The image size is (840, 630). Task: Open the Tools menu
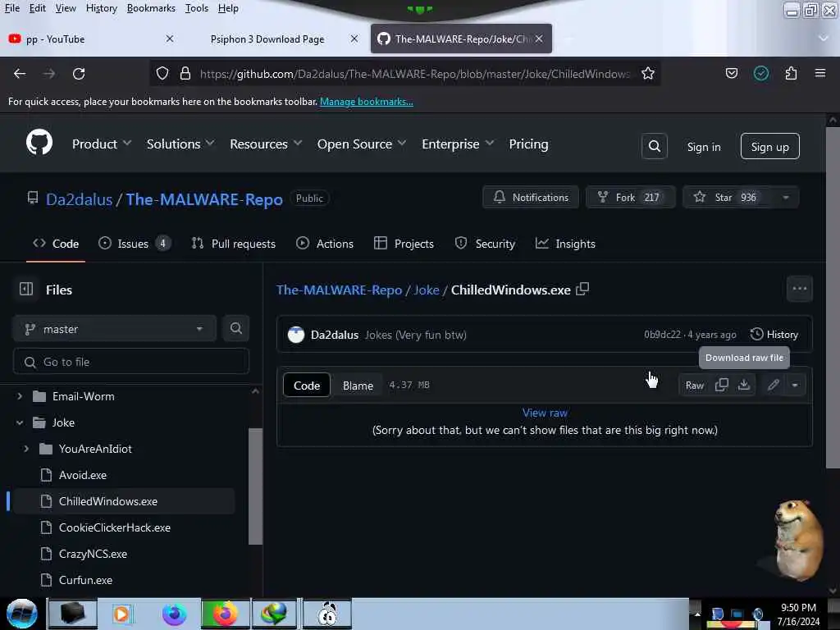196,8
